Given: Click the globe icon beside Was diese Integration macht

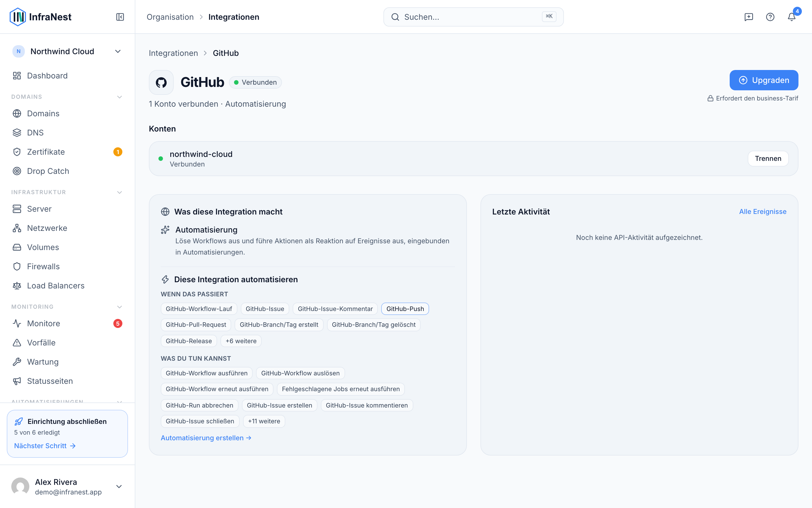Looking at the screenshot, I should tap(165, 212).
